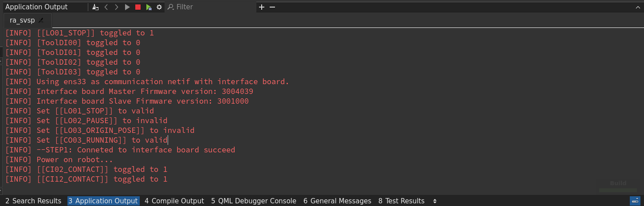Image resolution: width=644 pixels, height=206 pixels.
Task: Clear the application output with broom icon
Action: tap(95, 7)
